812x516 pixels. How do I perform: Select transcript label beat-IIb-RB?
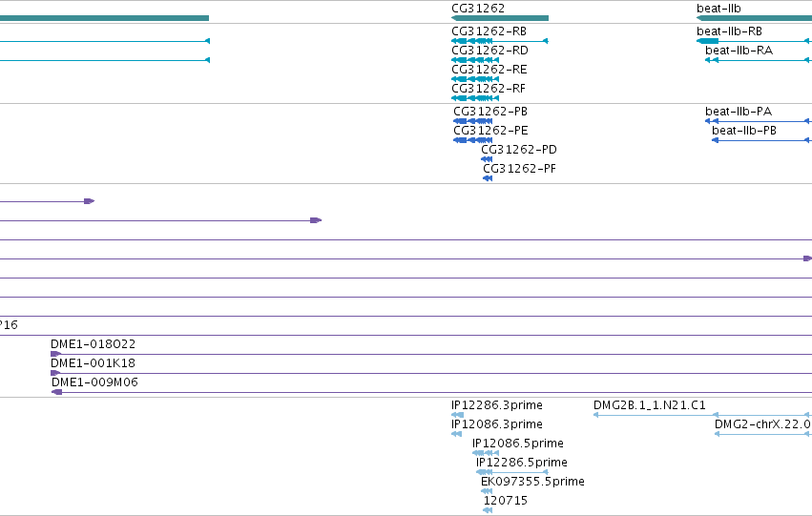click(x=729, y=31)
